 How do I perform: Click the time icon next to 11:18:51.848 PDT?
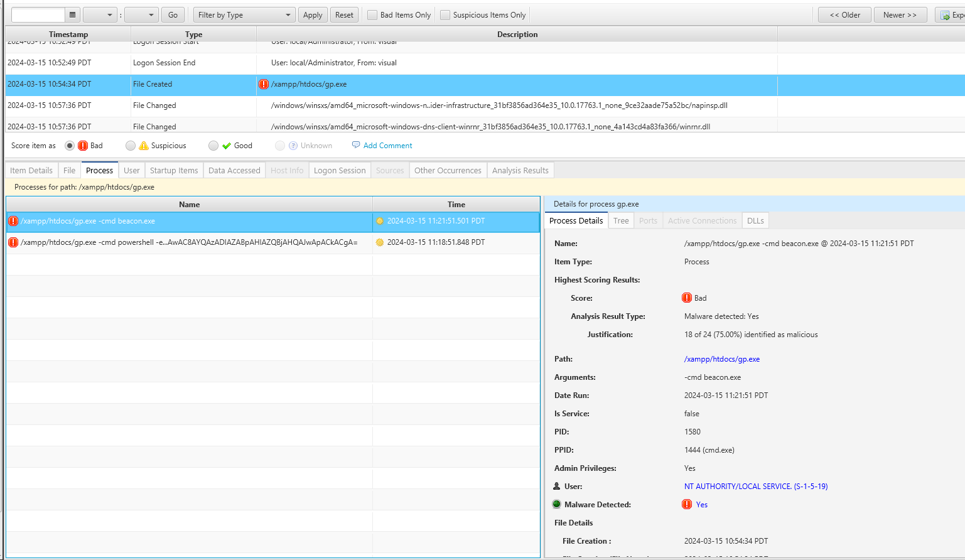tap(379, 242)
